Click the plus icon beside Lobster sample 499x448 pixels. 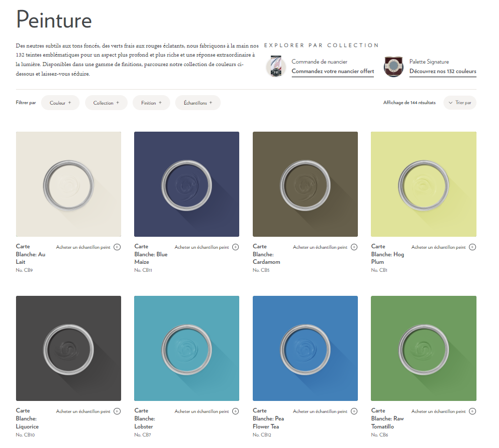(236, 411)
